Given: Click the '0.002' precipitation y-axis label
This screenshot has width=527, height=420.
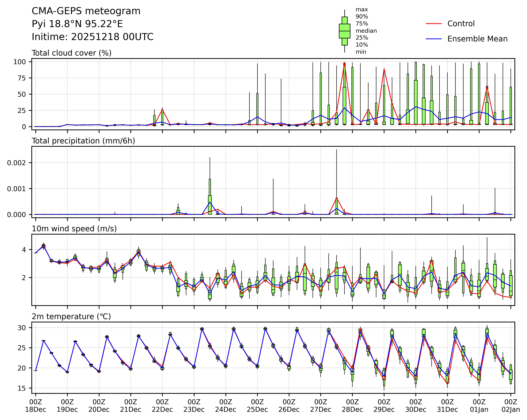Looking at the screenshot, I should coord(16,163).
